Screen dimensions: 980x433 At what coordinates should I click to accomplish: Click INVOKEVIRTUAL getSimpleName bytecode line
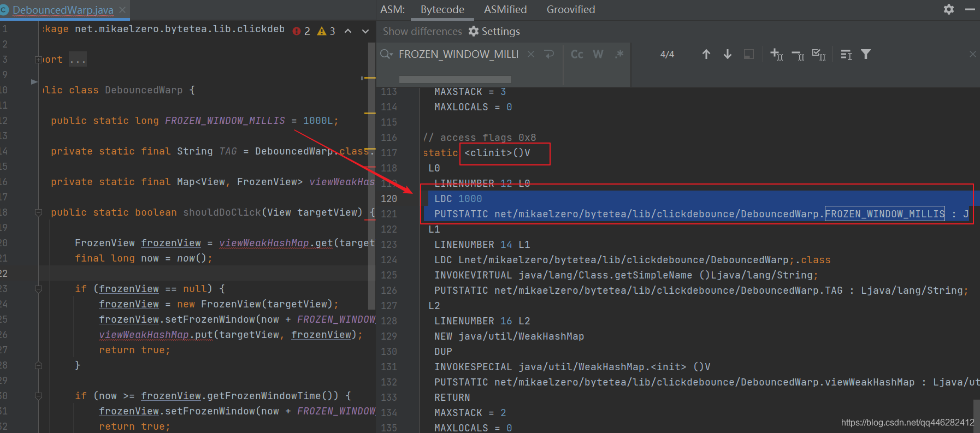point(626,275)
